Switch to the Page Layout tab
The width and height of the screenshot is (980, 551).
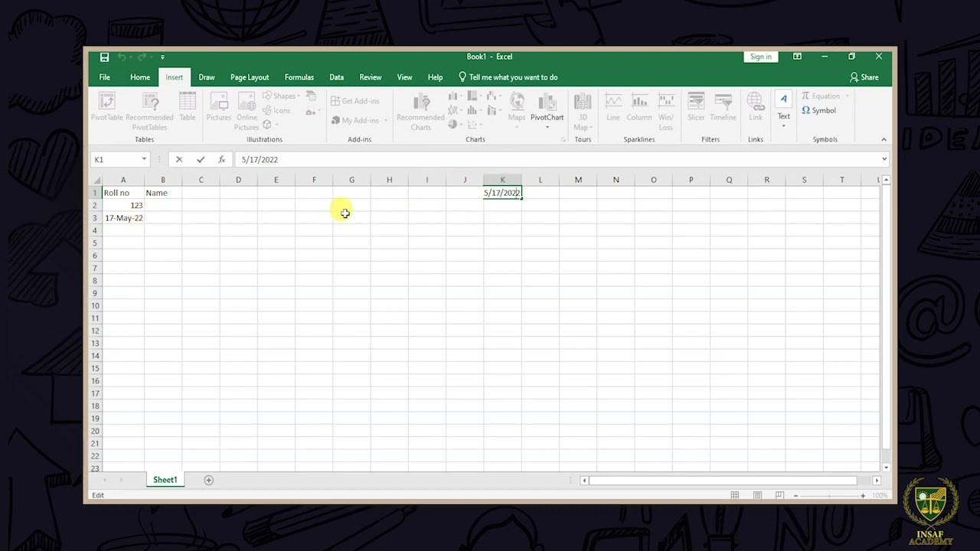pos(250,77)
